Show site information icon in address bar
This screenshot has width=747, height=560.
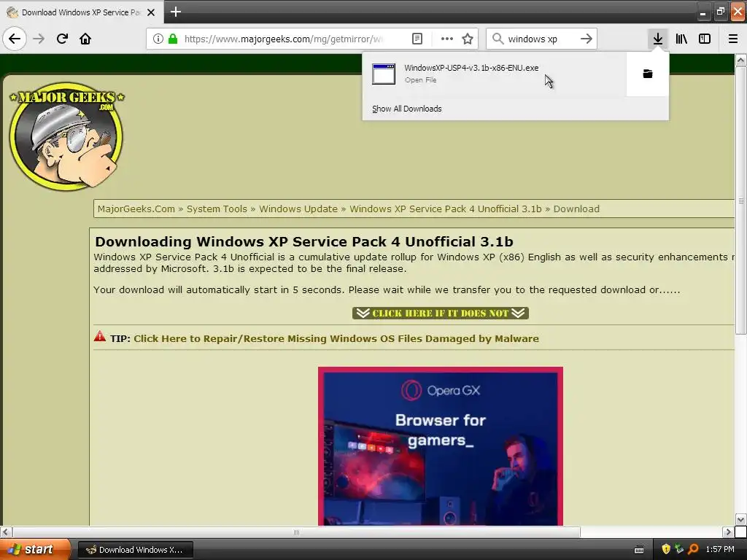click(x=158, y=39)
